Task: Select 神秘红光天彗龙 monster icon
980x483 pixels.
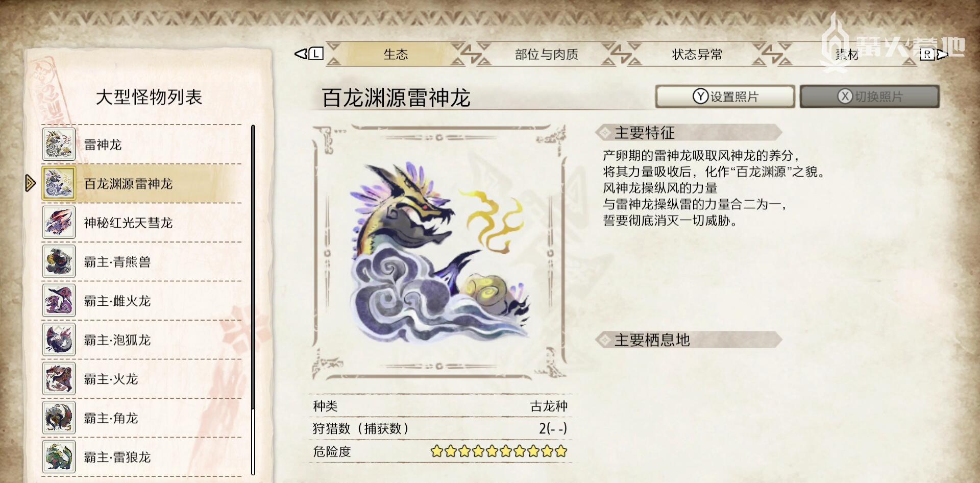Action: click(x=59, y=223)
